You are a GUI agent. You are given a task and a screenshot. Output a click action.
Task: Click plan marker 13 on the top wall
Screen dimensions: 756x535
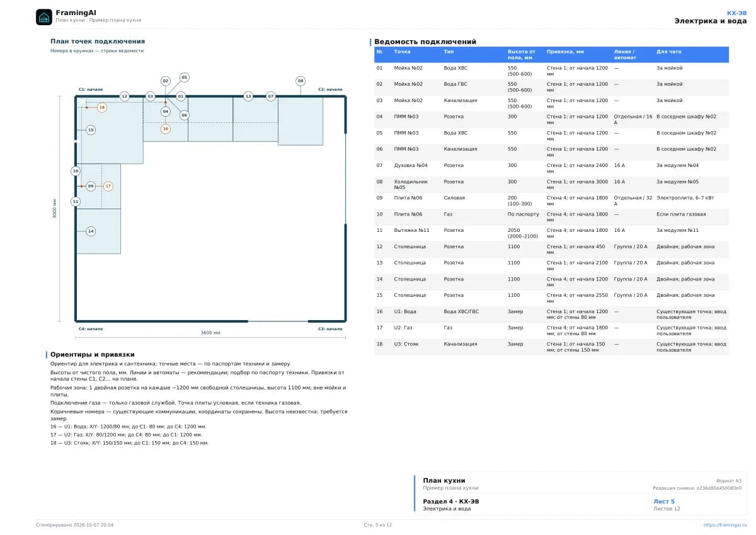pos(248,96)
